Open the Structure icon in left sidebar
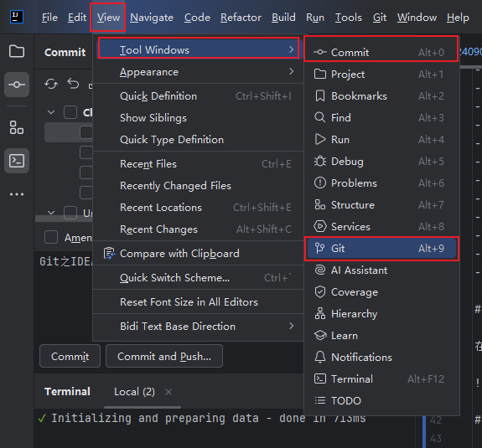 tap(17, 127)
